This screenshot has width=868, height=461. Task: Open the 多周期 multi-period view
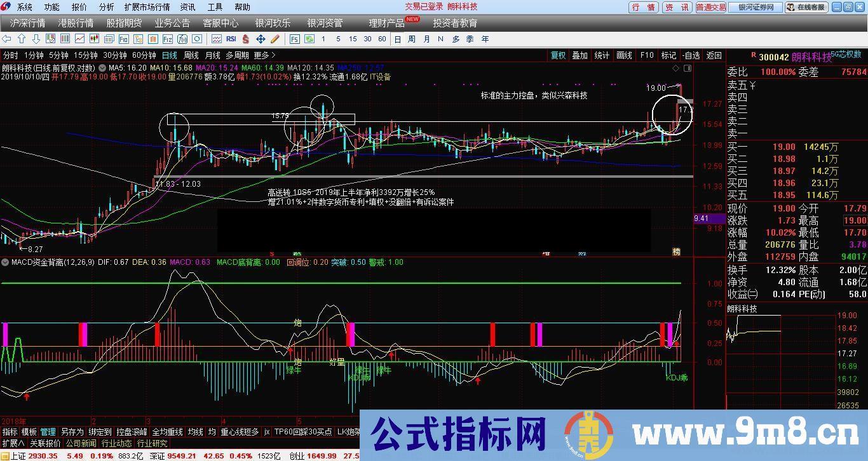pos(238,55)
